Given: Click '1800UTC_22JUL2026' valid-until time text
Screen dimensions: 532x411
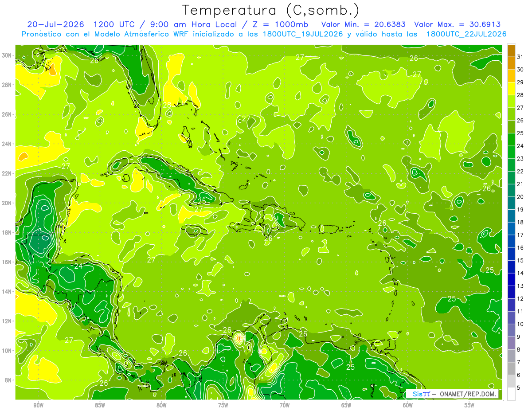Looking at the screenshot, I should pos(466,34).
